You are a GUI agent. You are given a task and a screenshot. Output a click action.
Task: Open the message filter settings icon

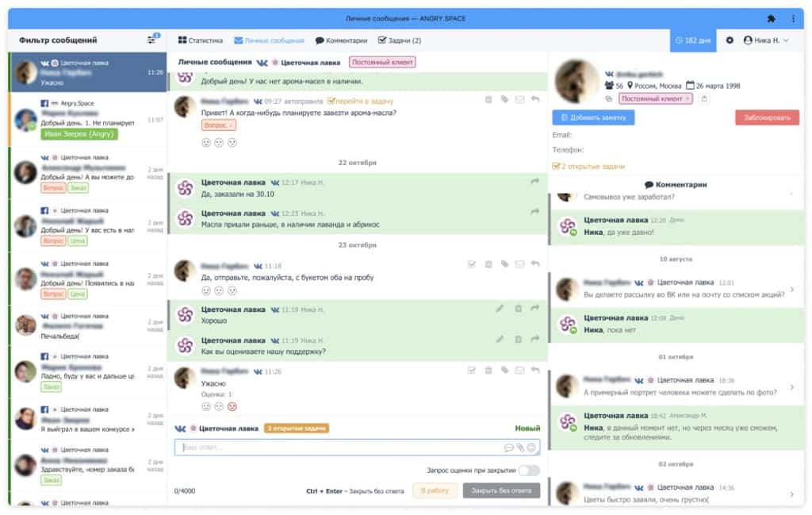tap(152, 40)
